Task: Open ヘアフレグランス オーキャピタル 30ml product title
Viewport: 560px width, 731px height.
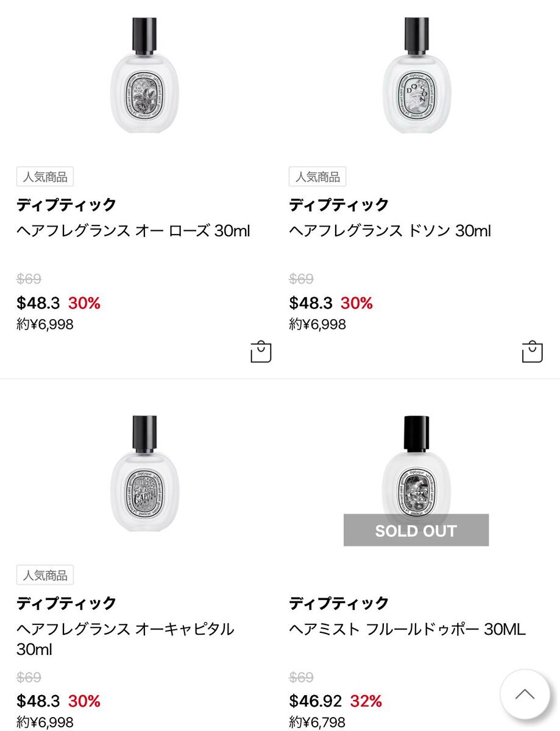Action: pyautogui.click(x=126, y=639)
